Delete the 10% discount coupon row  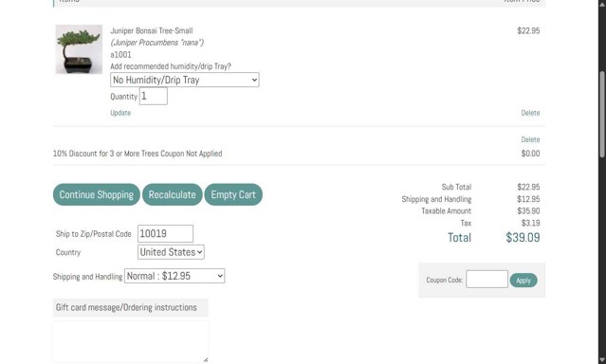pyautogui.click(x=530, y=139)
